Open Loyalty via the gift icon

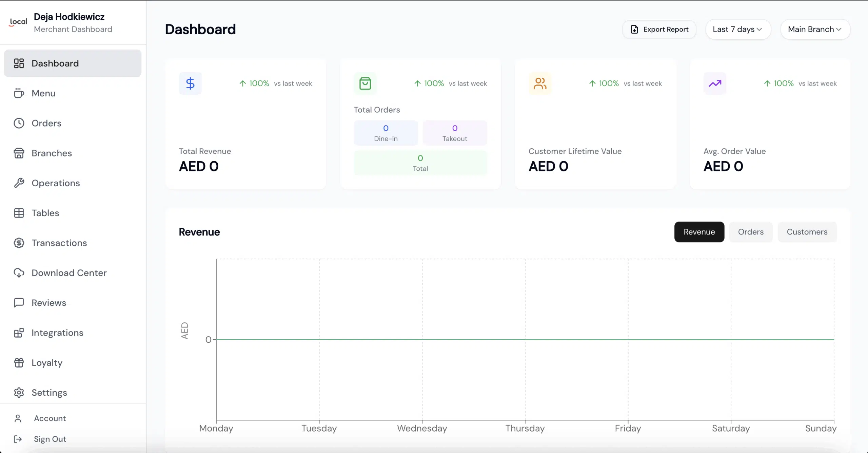click(19, 363)
